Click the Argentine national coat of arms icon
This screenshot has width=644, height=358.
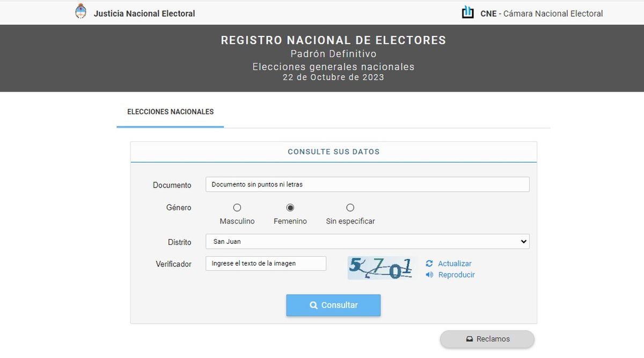80,12
